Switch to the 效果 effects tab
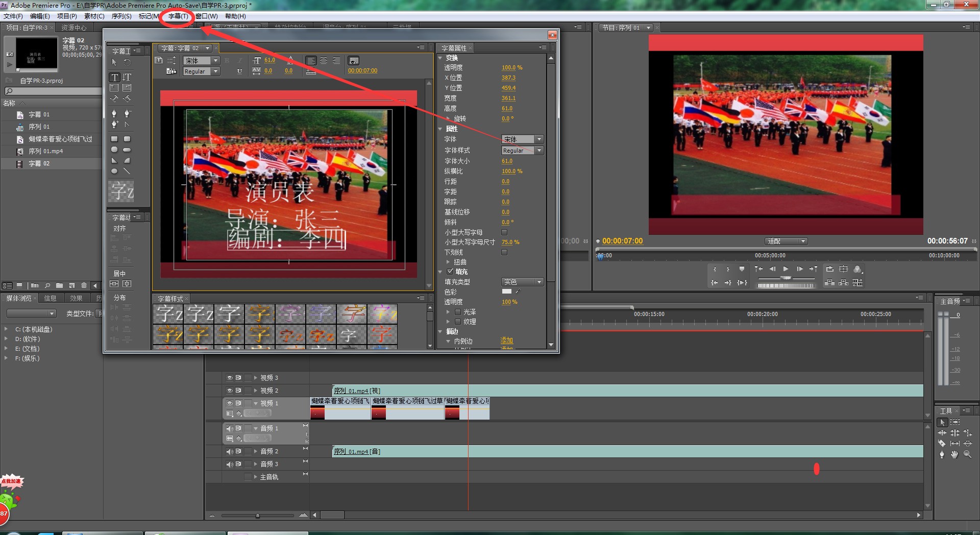This screenshot has height=535, width=980. (76, 298)
